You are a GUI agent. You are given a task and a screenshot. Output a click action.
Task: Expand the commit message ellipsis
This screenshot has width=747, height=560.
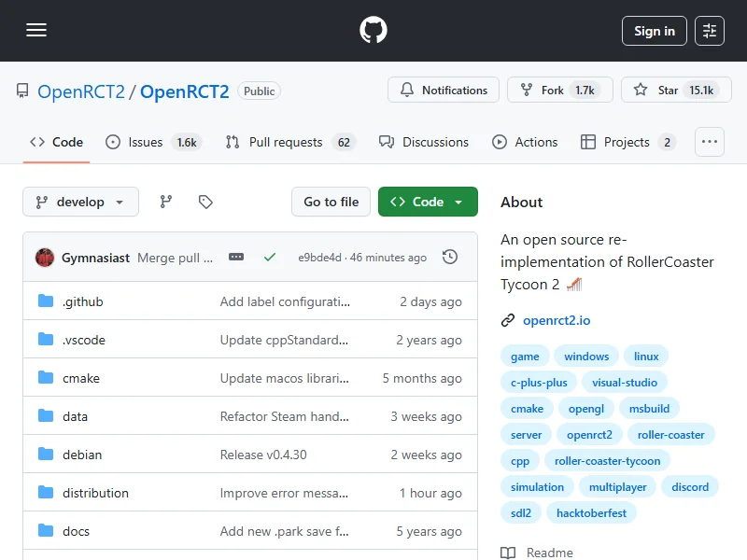pyautogui.click(x=236, y=257)
